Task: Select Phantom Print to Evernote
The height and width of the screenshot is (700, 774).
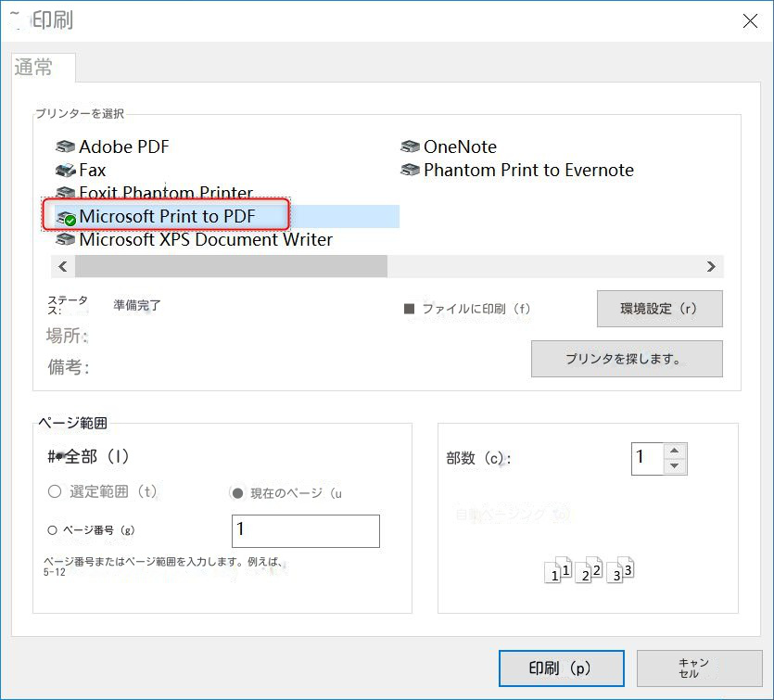Action: 528,170
